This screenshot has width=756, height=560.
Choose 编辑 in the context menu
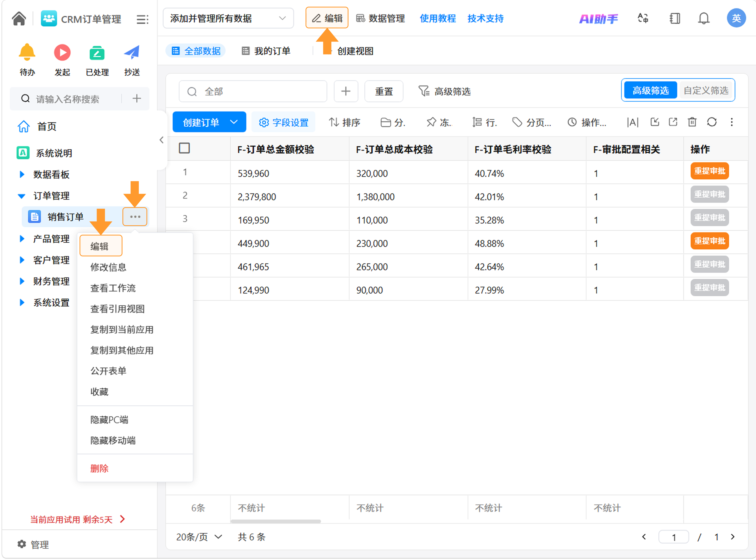[101, 246]
